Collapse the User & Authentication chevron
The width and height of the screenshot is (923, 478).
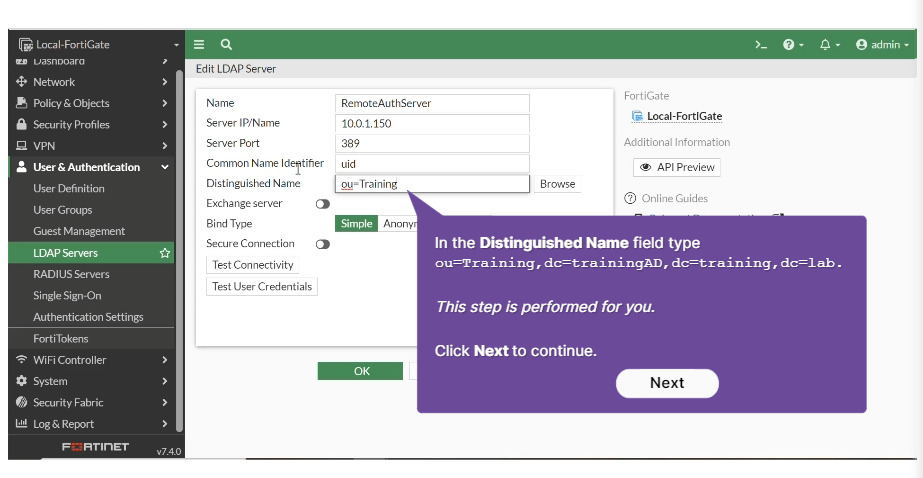pyautogui.click(x=165, y=167)
